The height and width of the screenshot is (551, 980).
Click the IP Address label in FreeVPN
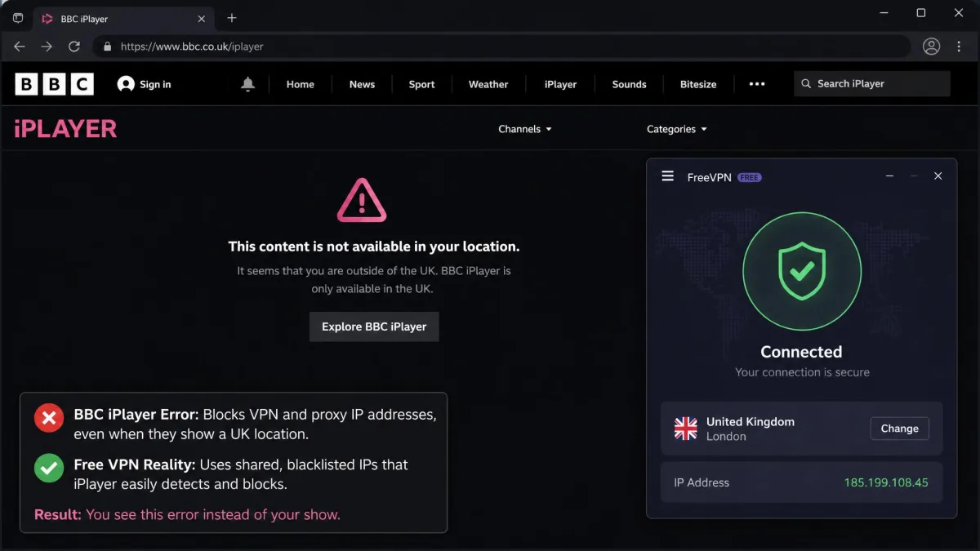coord(702,482)
